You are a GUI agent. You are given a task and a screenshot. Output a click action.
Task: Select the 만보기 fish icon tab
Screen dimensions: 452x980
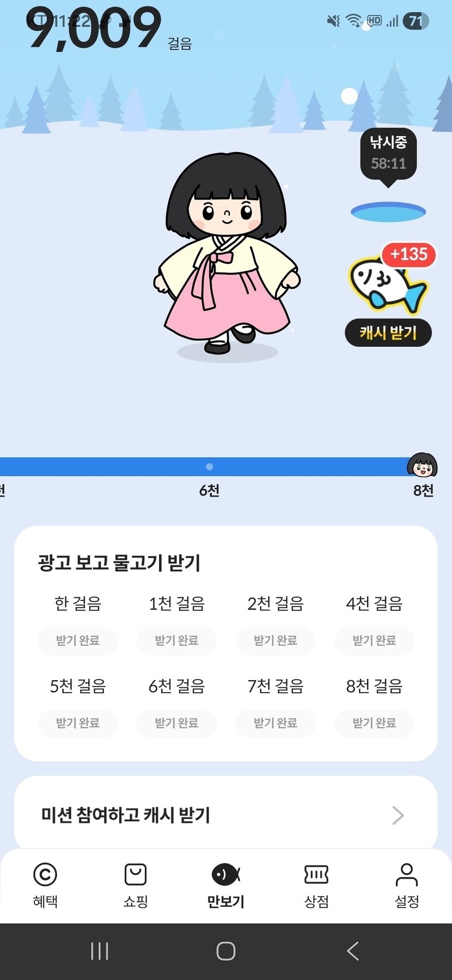[226, 885]
